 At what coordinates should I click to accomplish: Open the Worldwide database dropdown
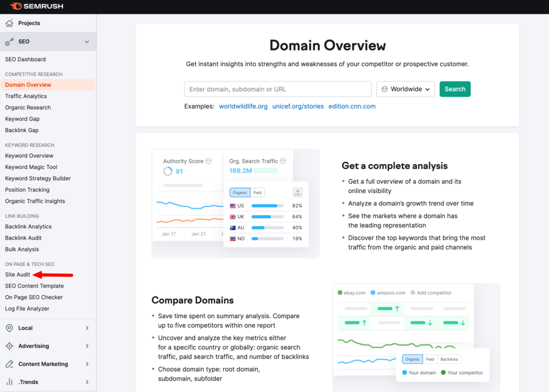click(405, 89)
